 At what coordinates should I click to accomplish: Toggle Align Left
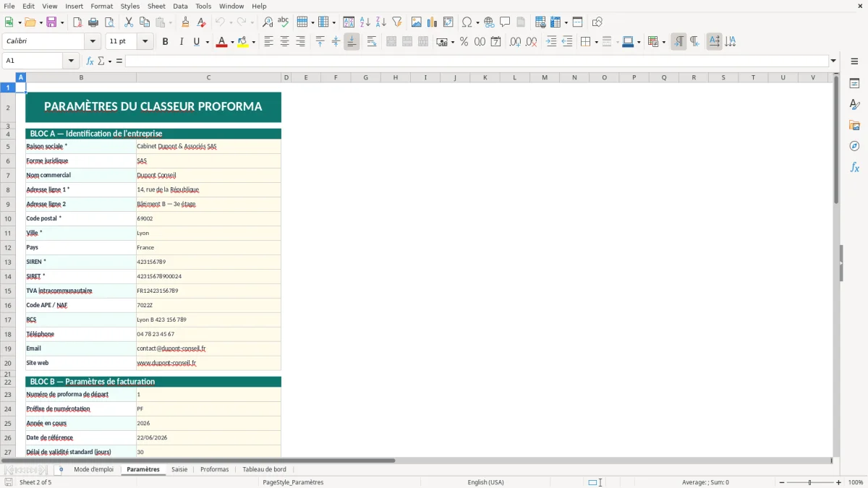click(269, 42)
